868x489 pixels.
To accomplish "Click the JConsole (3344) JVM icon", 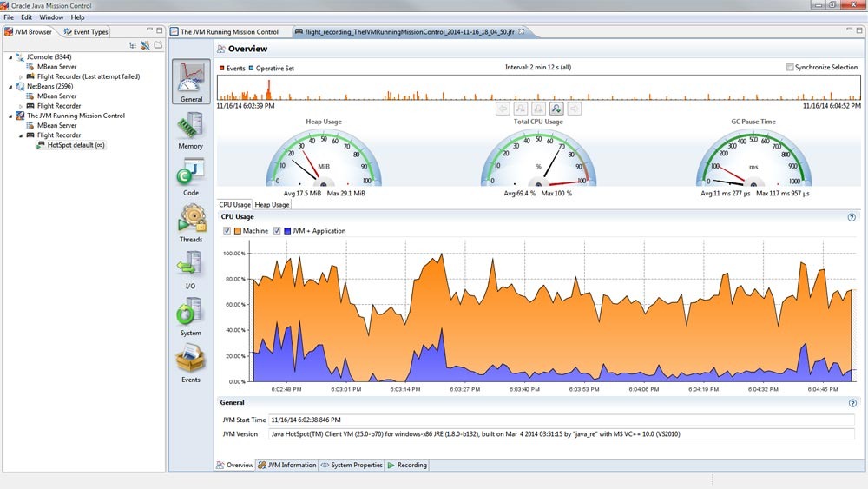I will [x=20, y=56].
